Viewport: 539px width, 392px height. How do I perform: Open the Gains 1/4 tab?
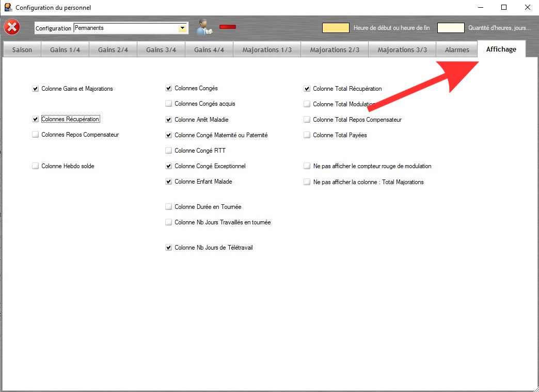65,50
